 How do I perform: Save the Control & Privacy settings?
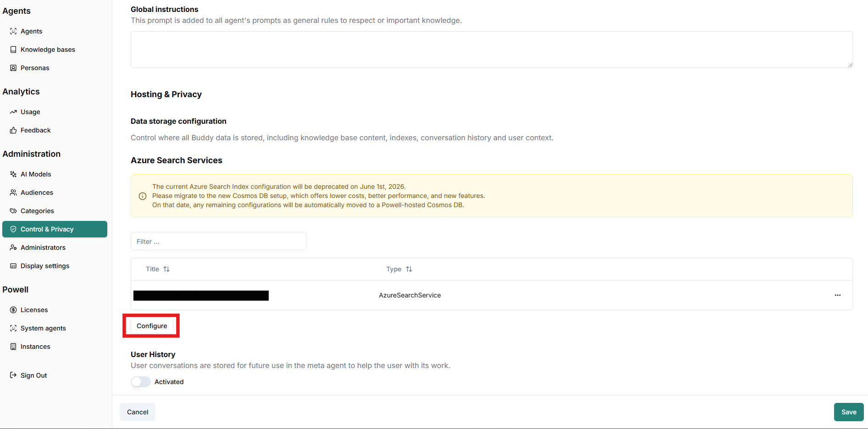[x=849, y=412]
